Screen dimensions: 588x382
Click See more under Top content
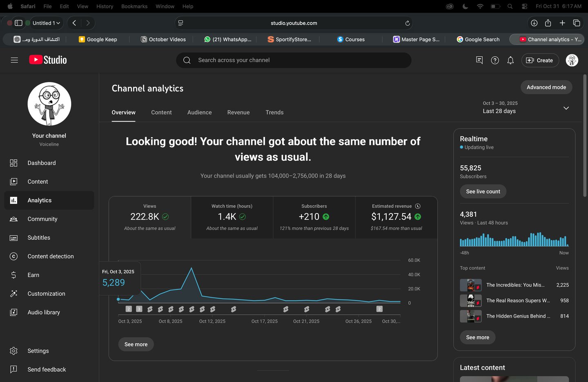[x=478, y=338]
